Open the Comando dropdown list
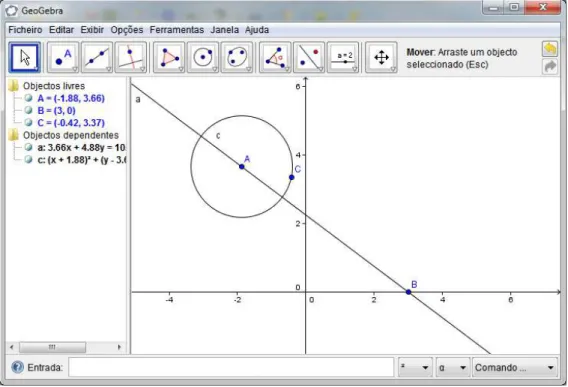Screen dimensions: 568x387 tap(515, 367)
